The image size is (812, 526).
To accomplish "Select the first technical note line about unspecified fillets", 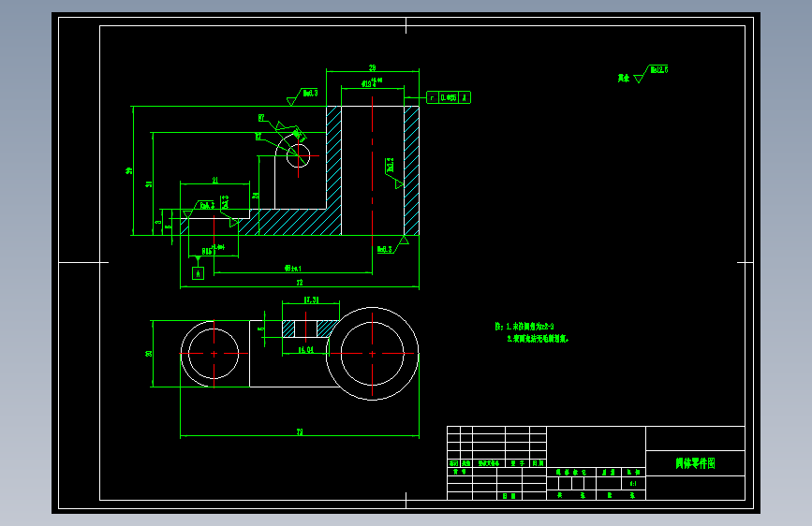I will click(x=524, y=326).
